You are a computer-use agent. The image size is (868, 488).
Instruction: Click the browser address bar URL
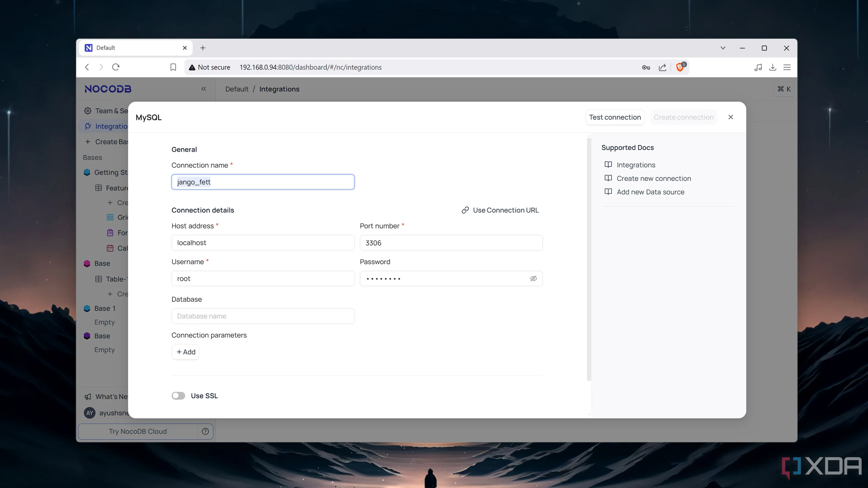310,67
